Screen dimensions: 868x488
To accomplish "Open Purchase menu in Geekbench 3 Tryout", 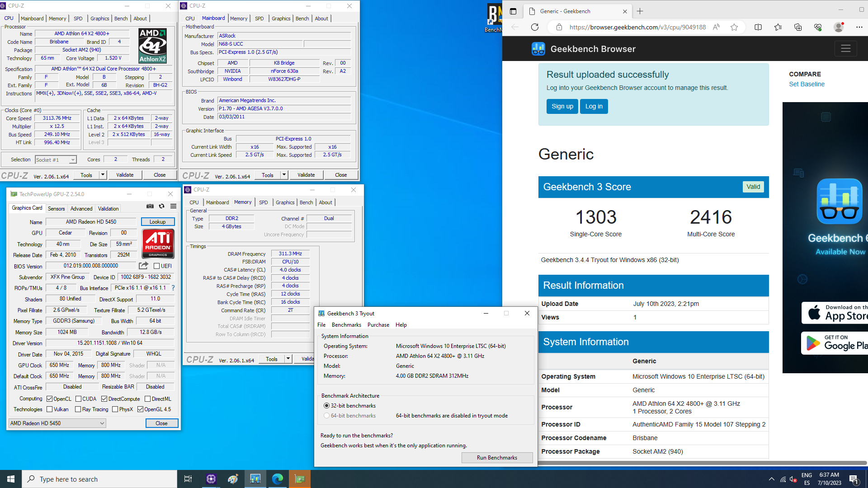I will coord(378,325).
